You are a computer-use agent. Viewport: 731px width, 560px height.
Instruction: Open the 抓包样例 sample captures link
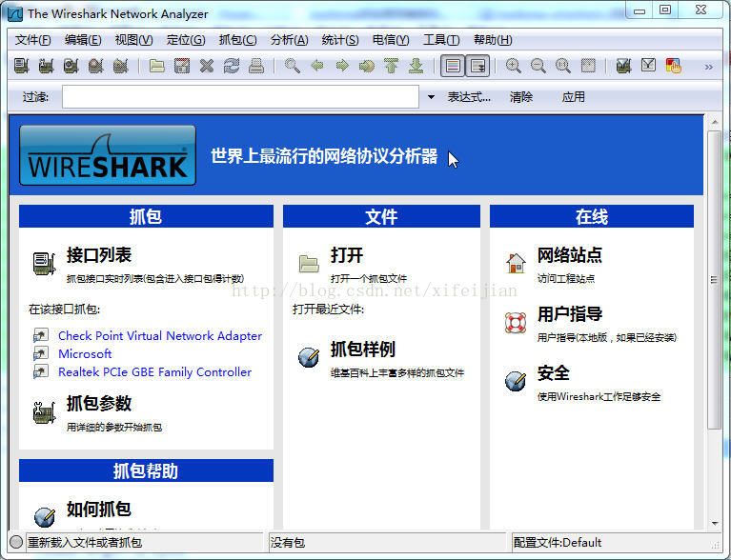click(363, 349)
